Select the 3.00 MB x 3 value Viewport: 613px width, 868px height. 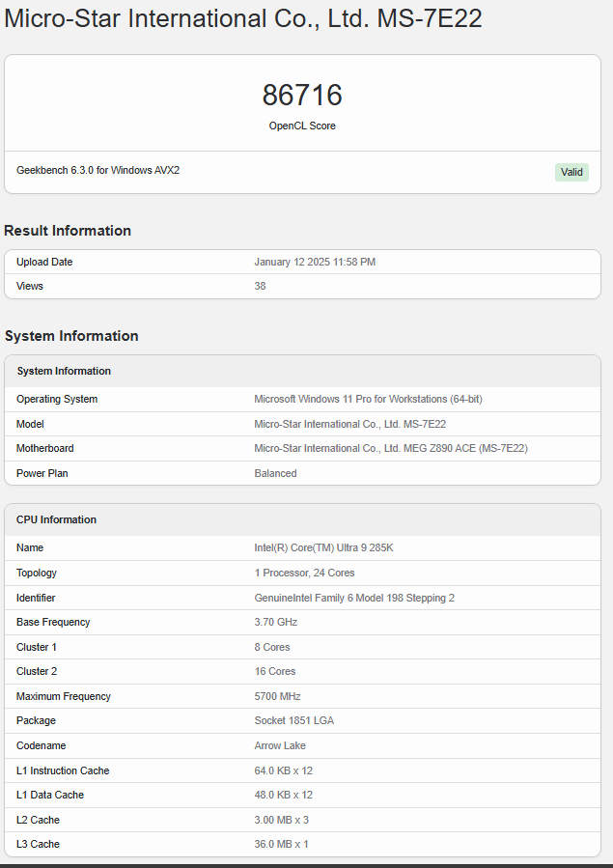[x=281, y=820]
